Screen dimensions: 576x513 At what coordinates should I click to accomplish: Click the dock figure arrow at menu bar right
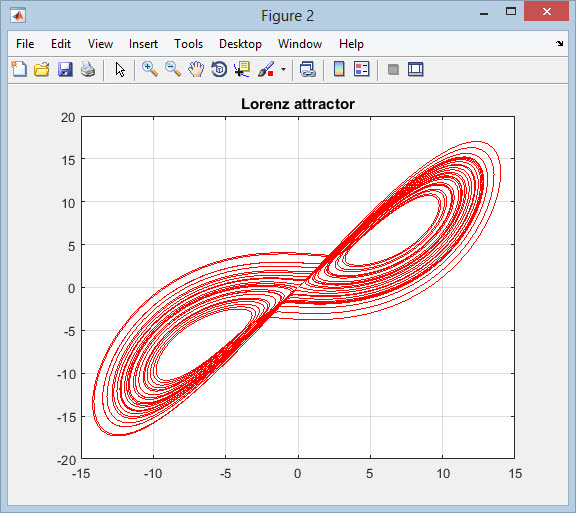[x=559, y=44]
